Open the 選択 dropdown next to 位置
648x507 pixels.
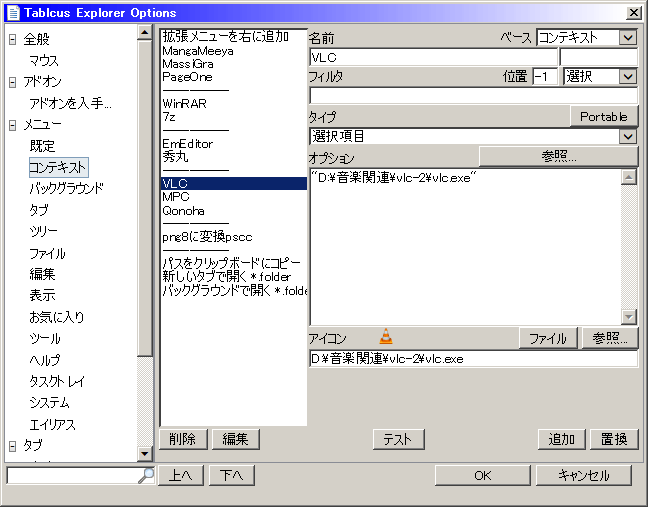pyautogui.click(x=627, y=76)
